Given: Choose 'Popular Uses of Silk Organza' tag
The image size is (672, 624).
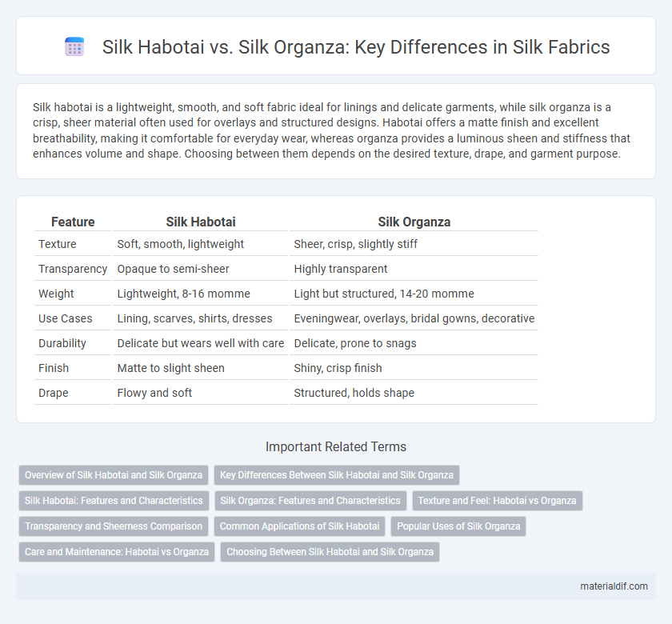Looking at the screenshot, I should pyautogui.click(x=458, y=526).
